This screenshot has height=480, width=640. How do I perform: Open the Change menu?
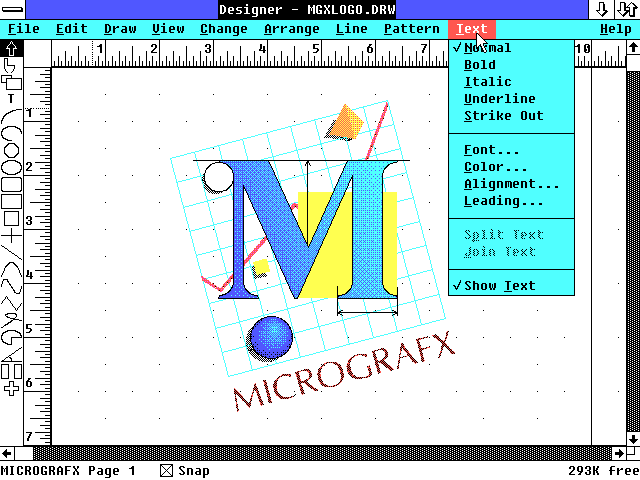pos(224,29)
